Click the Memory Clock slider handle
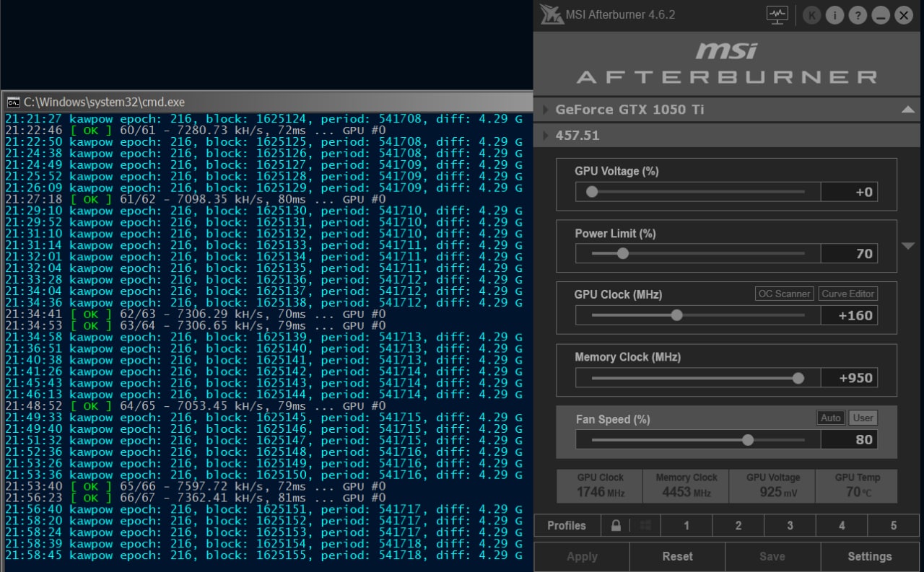Screen dimensions: 924x572 pos(798,378)
